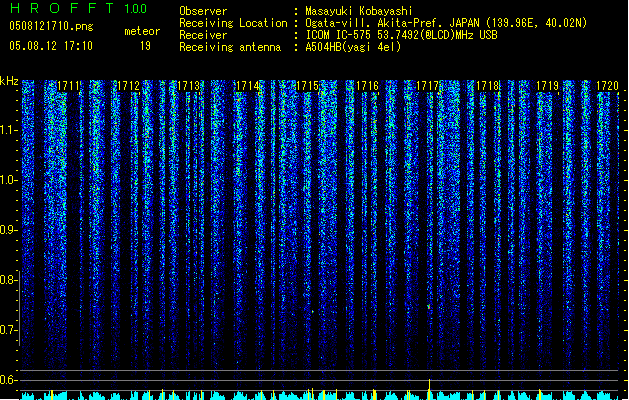Viewport: 629px width, 400px height.
Task: Click the 1715 time marker
Action: 308,86
